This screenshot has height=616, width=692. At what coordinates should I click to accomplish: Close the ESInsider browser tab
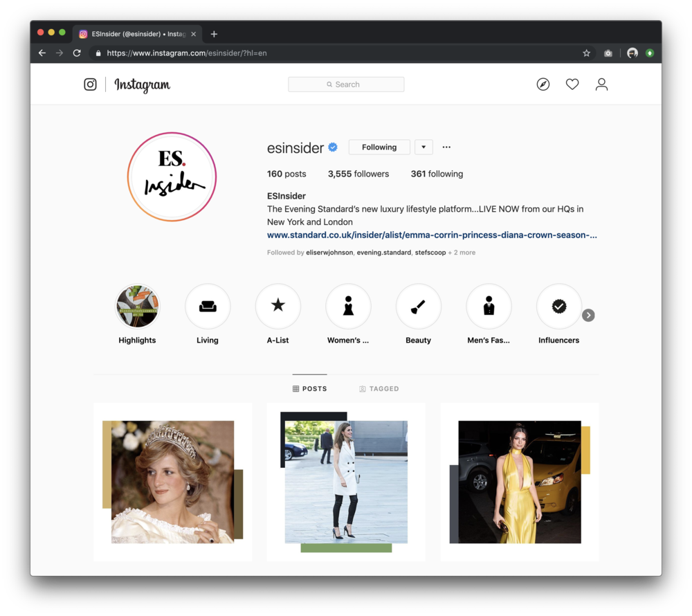[x=193, y=34]
